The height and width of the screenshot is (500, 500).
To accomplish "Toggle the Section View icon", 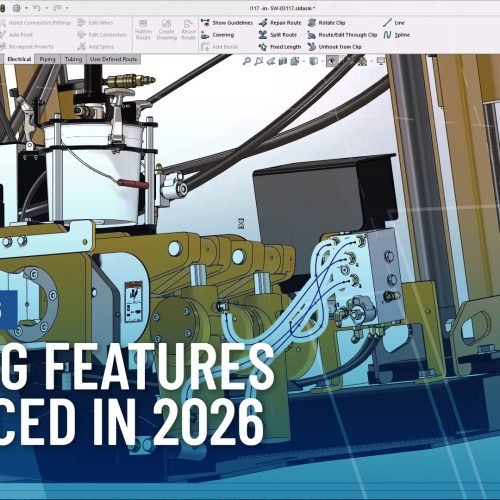I will coord(283,61).
